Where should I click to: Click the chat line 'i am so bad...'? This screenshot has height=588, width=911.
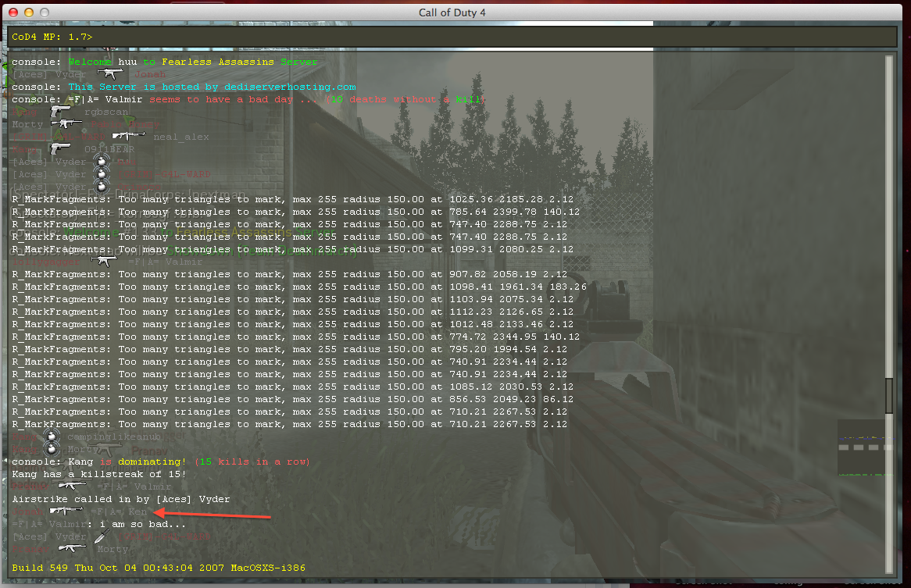(98, 523)
